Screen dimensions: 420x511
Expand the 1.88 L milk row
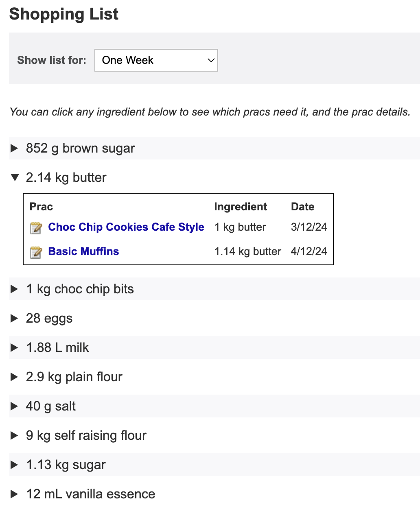point(214,347)
